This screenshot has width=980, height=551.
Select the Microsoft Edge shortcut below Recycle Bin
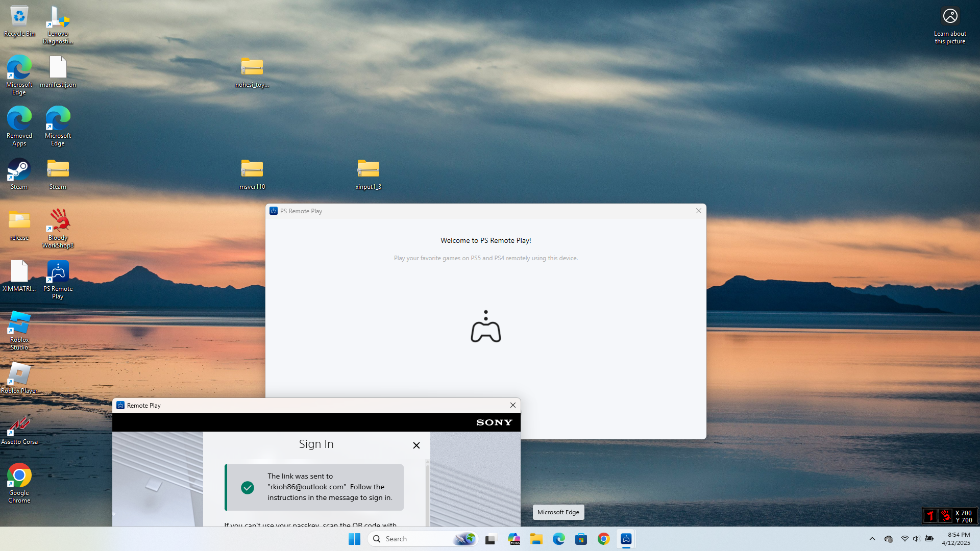[19, 75]
